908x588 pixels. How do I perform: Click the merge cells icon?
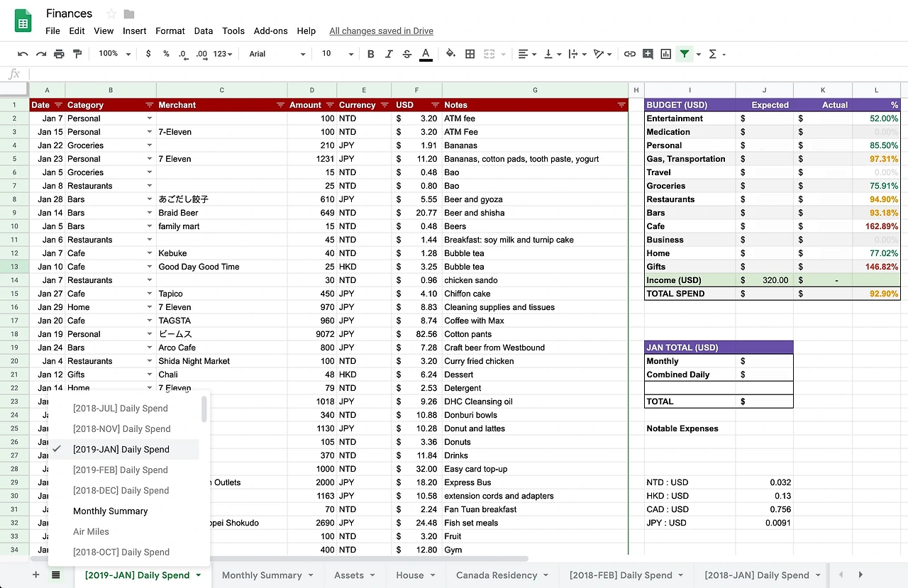pos(489,54)
